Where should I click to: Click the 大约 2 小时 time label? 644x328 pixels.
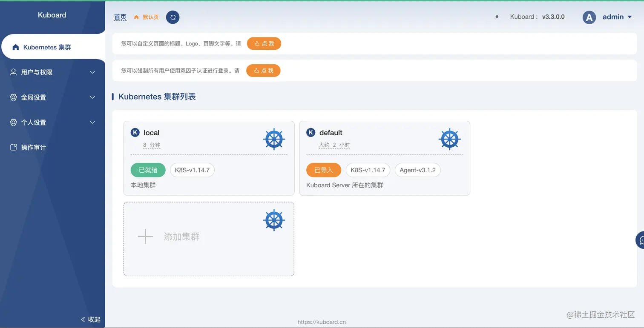pyautogui.click(x=334, y=145)
